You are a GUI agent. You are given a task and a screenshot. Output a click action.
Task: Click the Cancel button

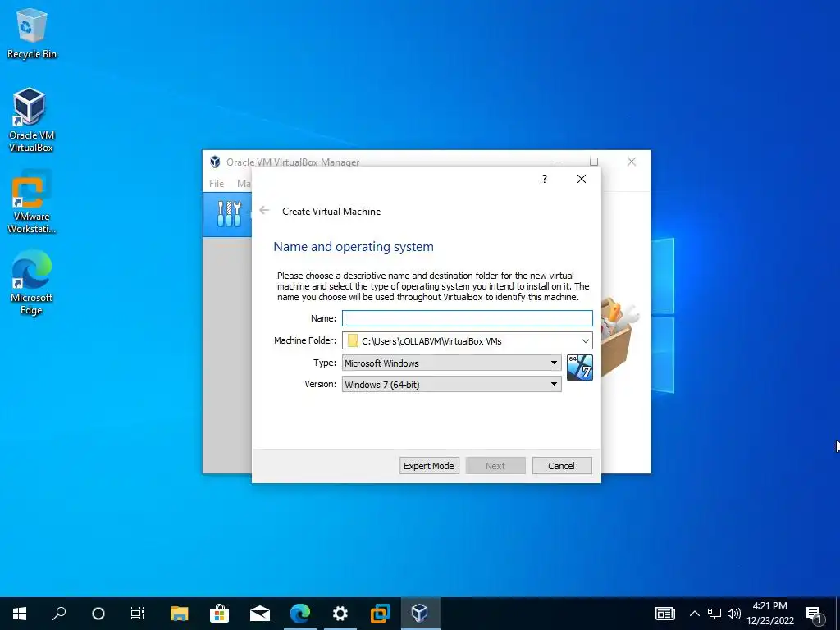pyautogui.click(x=561, y=466)
